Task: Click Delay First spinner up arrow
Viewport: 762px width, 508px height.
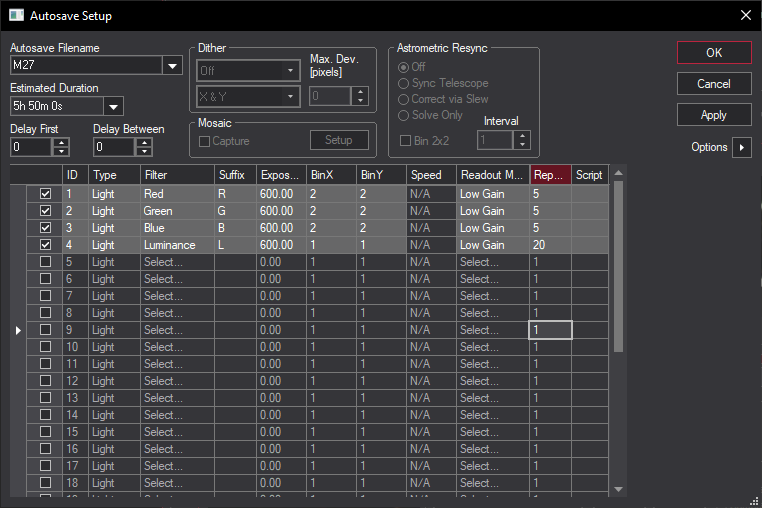Action: (61, 142)
